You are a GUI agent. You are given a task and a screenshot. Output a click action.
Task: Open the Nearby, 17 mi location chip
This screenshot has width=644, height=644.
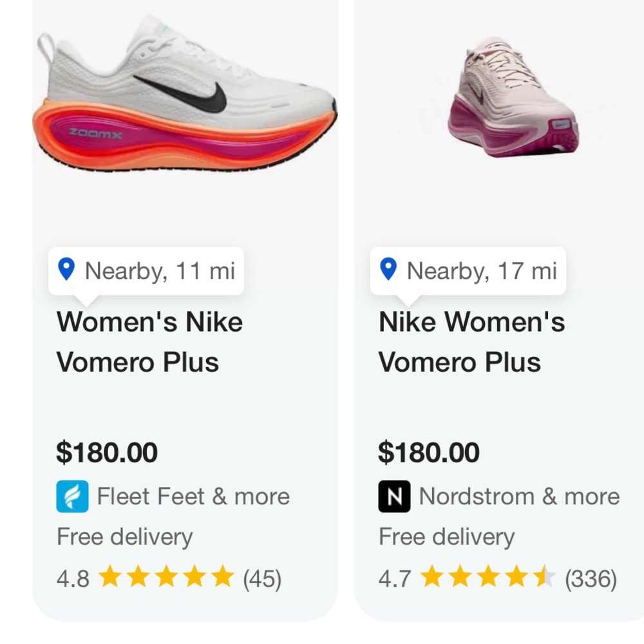(468, 270)
